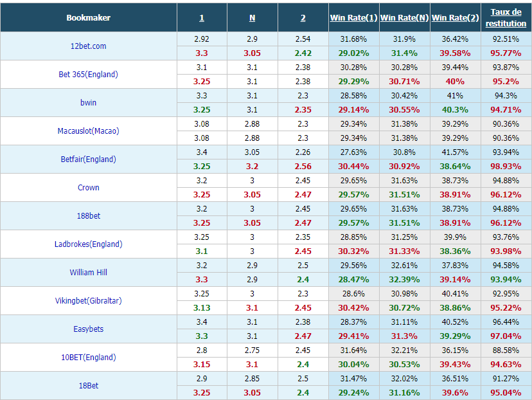Open the Vikingbet(Gibraltar) bookmaker link
This screenshot has width=532, height=400.
88,300
